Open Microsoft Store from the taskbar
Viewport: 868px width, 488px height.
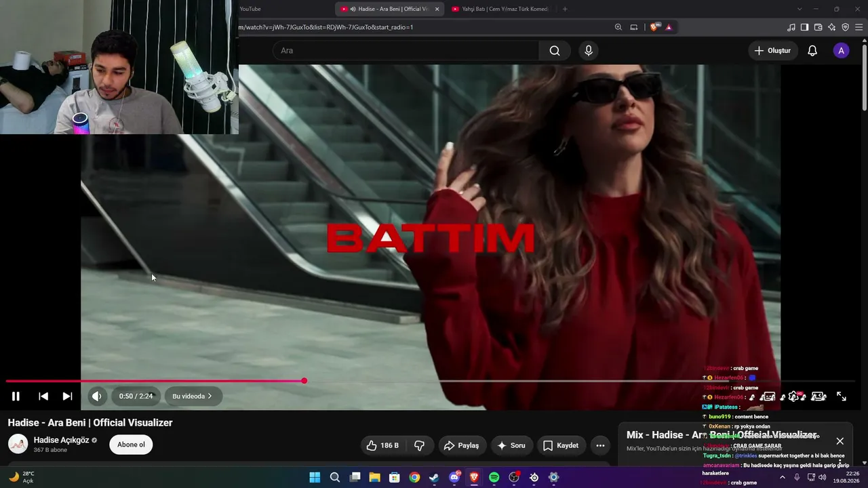point(394,477)
